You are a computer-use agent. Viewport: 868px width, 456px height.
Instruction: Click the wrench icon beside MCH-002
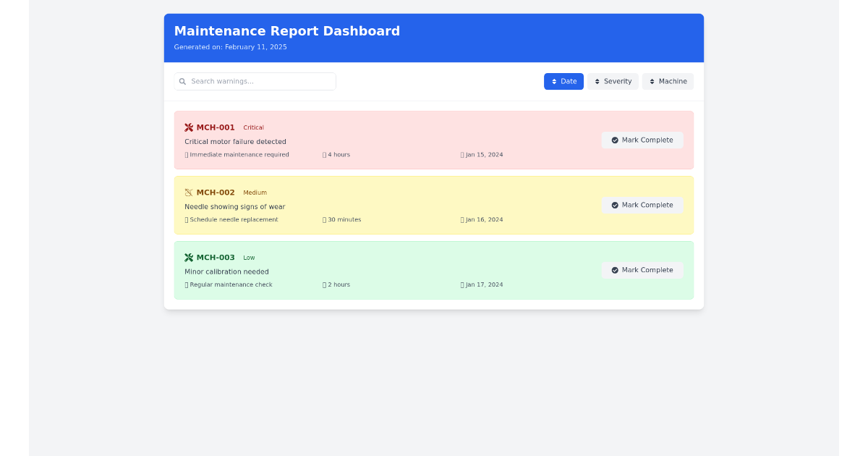(x=189, y=192)
